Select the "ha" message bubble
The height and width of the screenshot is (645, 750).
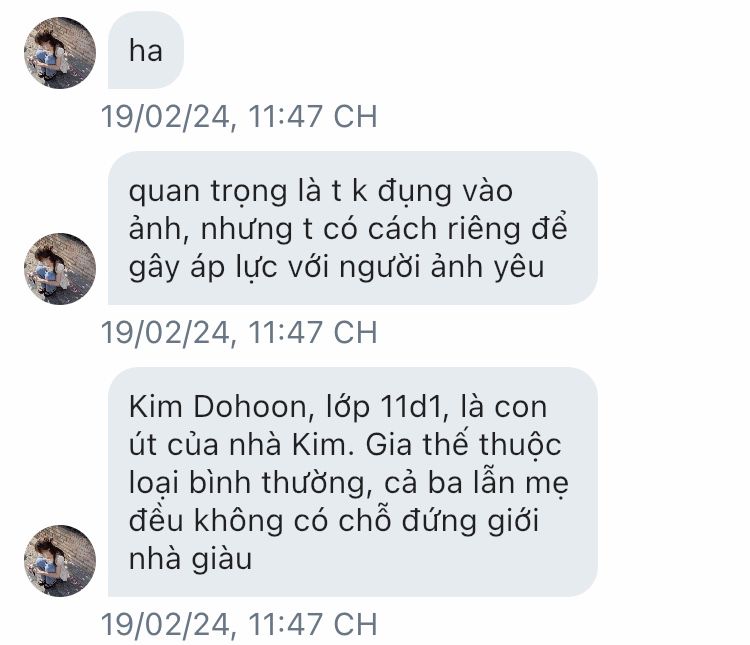click(146, 50)
